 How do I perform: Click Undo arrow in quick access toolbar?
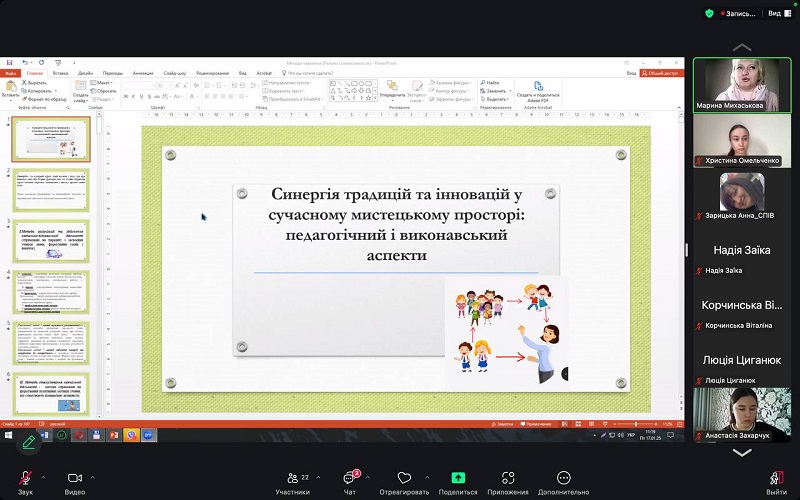point(24,63)
